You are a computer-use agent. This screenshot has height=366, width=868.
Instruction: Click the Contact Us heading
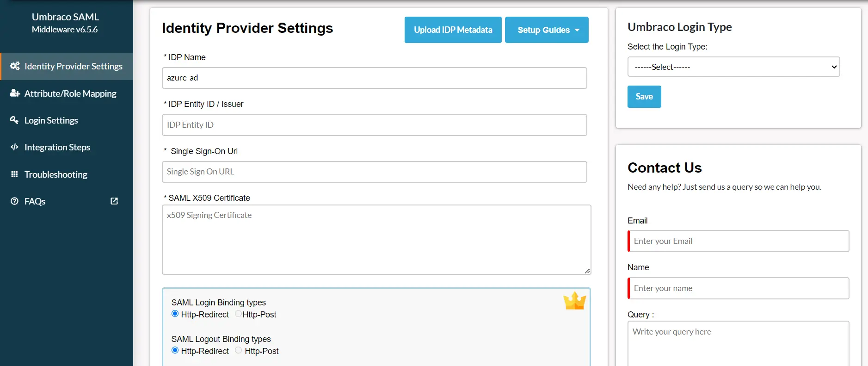pos(665,167)
